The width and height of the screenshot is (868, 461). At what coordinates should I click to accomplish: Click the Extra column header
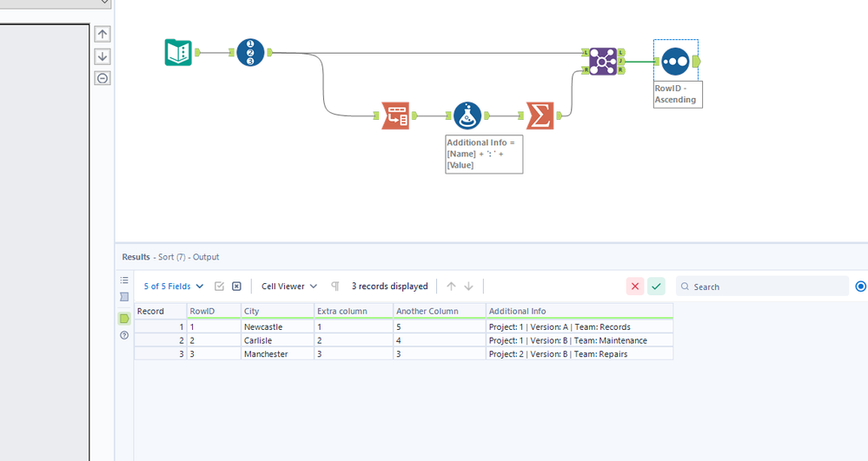(x=353, y=311)
